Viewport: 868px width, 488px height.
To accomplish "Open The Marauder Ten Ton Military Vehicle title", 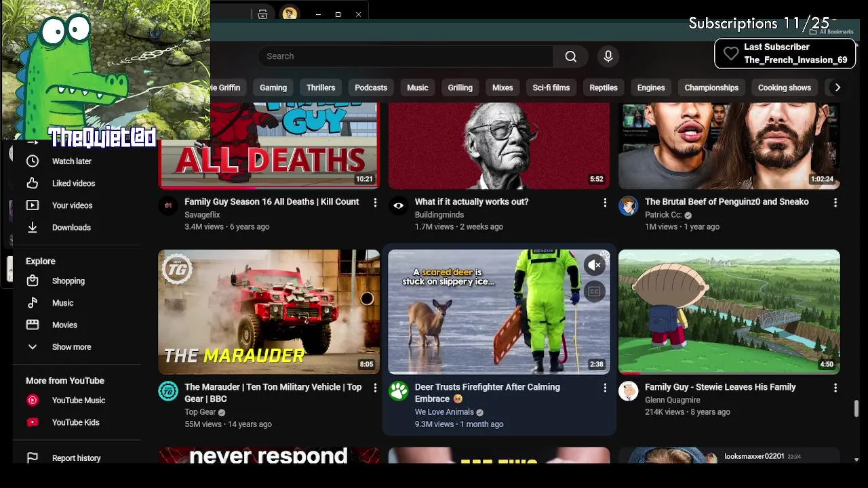I will 273,392.
